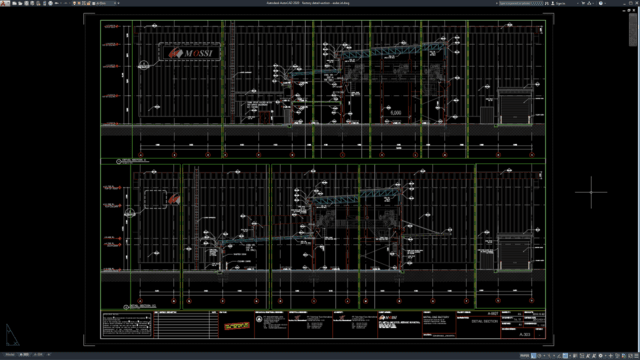Switch to the A.303 layout tab

click(24, 354)
